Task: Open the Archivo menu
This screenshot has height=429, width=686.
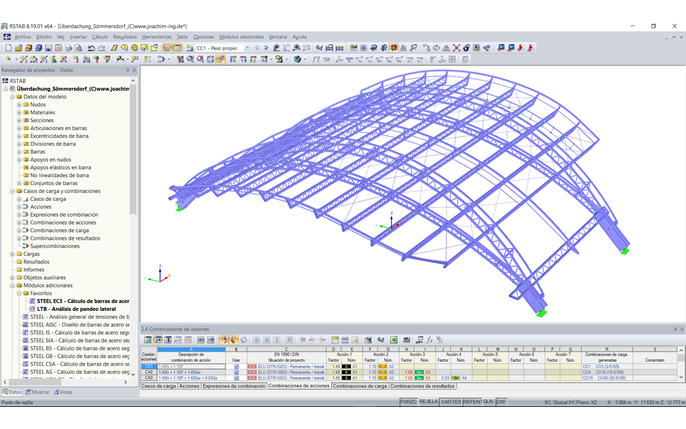Action: pyautogui.click(x=23, y=37)
